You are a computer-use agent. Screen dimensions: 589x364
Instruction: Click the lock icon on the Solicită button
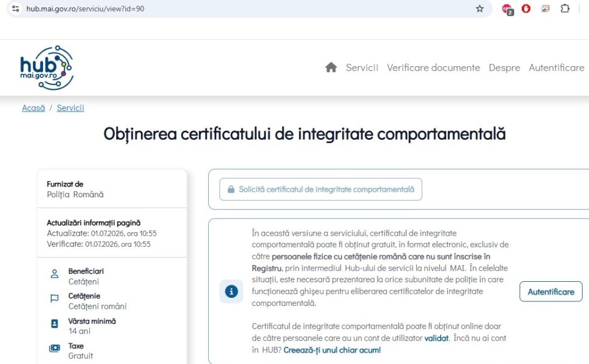(x=231, y=189)
